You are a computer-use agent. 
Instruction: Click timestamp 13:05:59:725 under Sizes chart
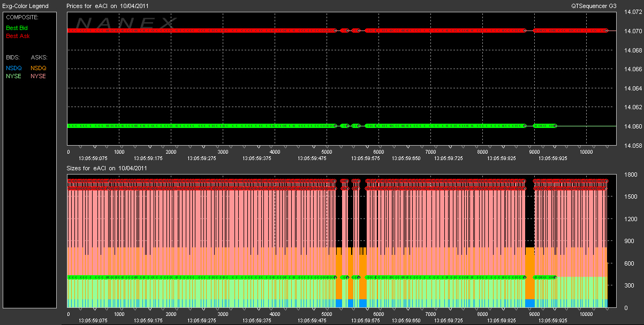[449, 321]
